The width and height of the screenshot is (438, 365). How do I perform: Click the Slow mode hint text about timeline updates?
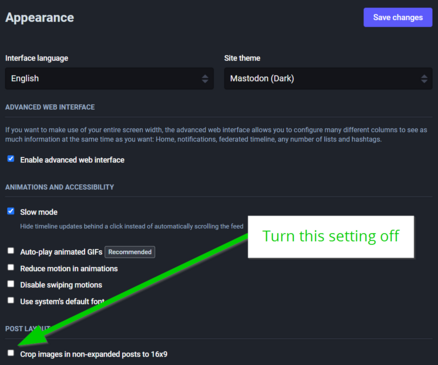[132, 226]
